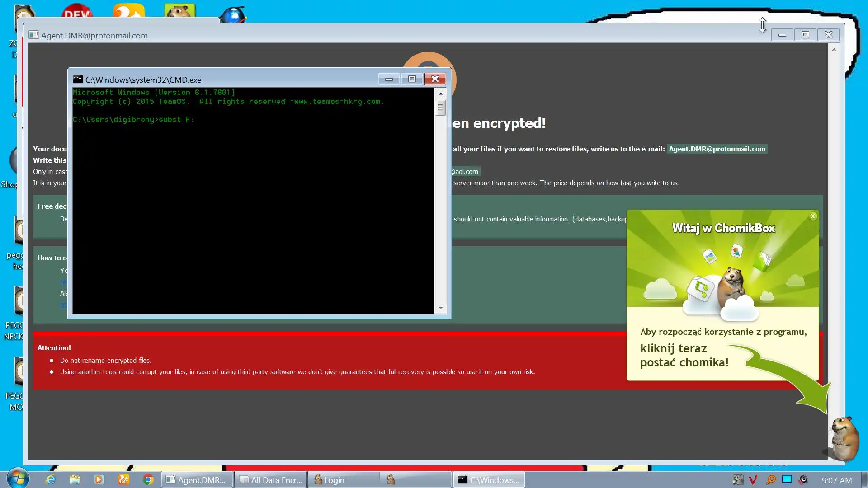
Task: Open Windows Explorer folder icon in taskbar
Action: pos(75,480)
